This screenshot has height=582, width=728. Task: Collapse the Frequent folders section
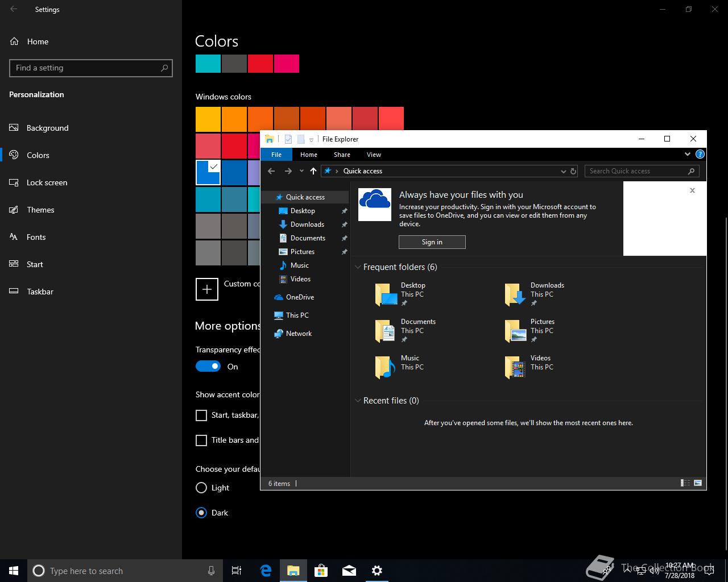358,267
